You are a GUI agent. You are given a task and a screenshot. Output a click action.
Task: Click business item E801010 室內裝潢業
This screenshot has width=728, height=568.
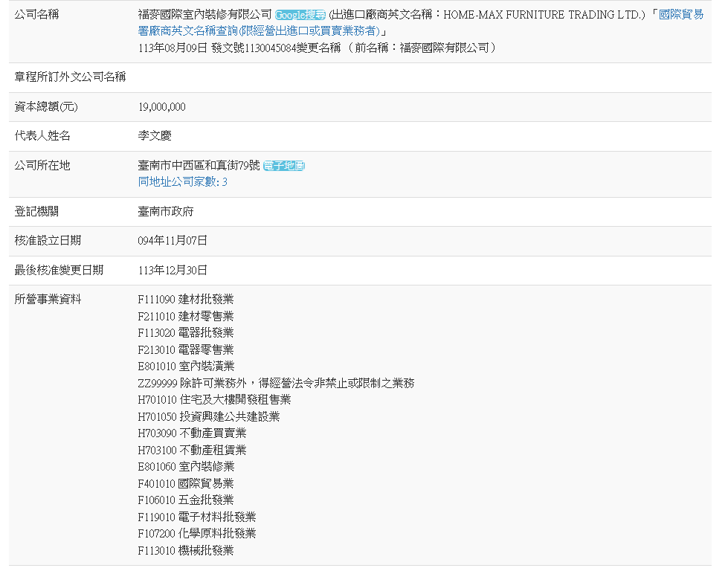pyautogui.click(x=186, y=366)
